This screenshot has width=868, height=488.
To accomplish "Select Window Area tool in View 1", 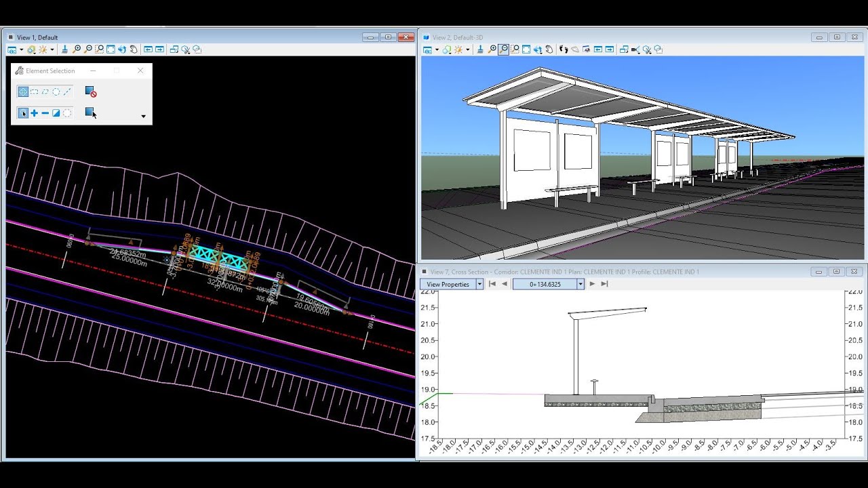I will (x=99, y=49).
